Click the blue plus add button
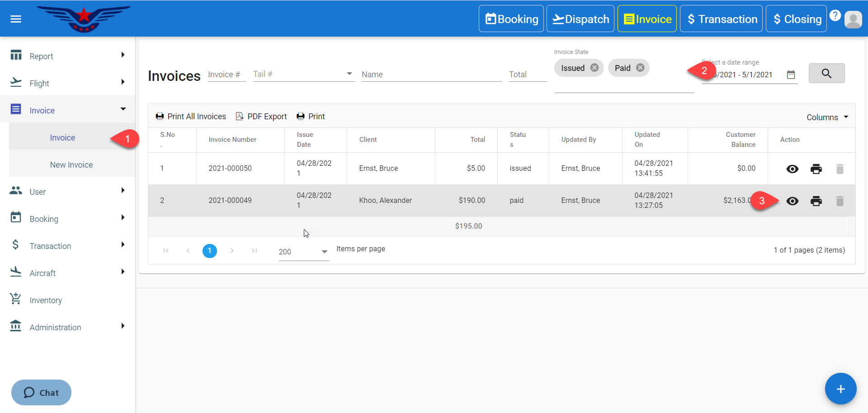This screenshot has height=413, width=868. click(840, 389)
